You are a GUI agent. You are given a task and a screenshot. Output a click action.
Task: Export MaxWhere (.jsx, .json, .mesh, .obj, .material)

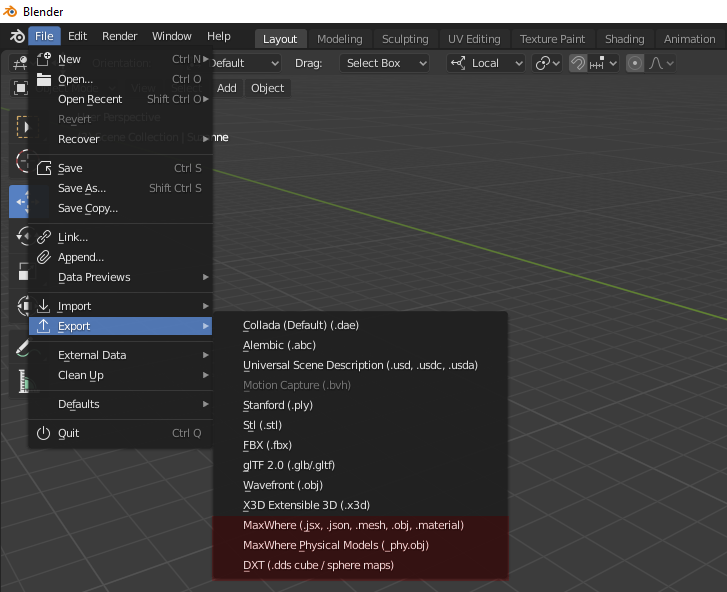pyautogui.click(x=360, y=525)
